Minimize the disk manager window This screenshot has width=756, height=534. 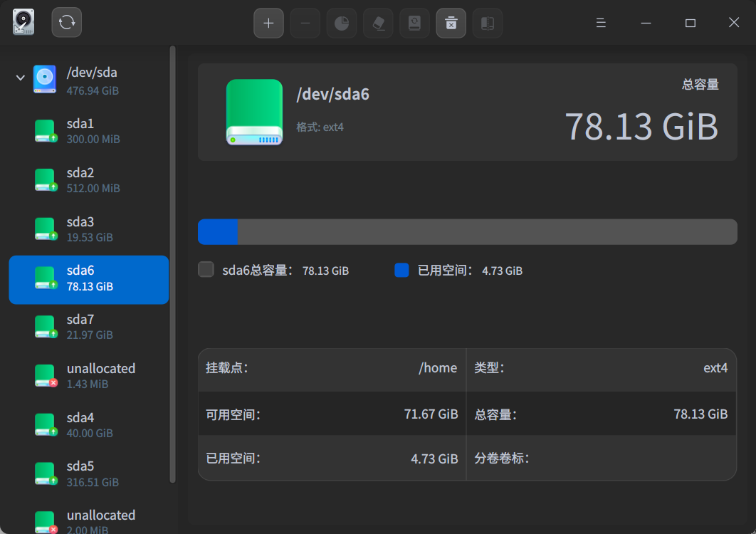coord(646,23)
